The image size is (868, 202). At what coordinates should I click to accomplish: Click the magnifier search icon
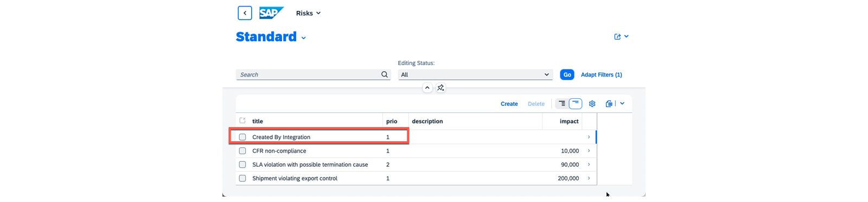385,74
